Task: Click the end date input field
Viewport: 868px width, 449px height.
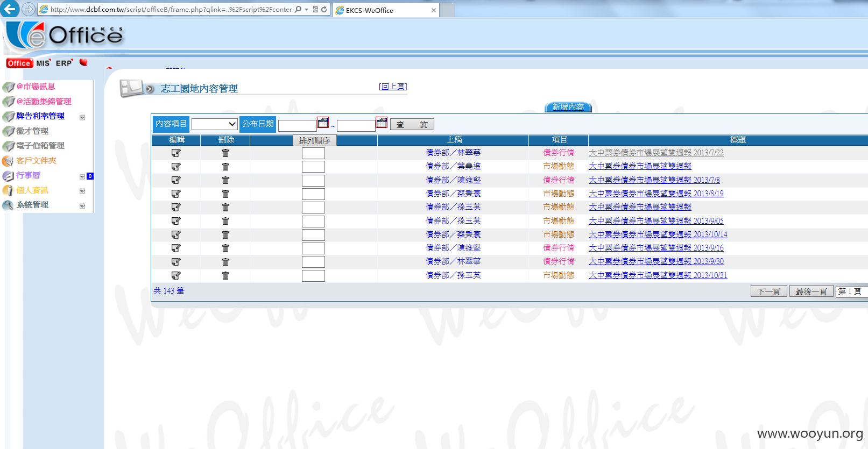Action: (x=356, y=125)
